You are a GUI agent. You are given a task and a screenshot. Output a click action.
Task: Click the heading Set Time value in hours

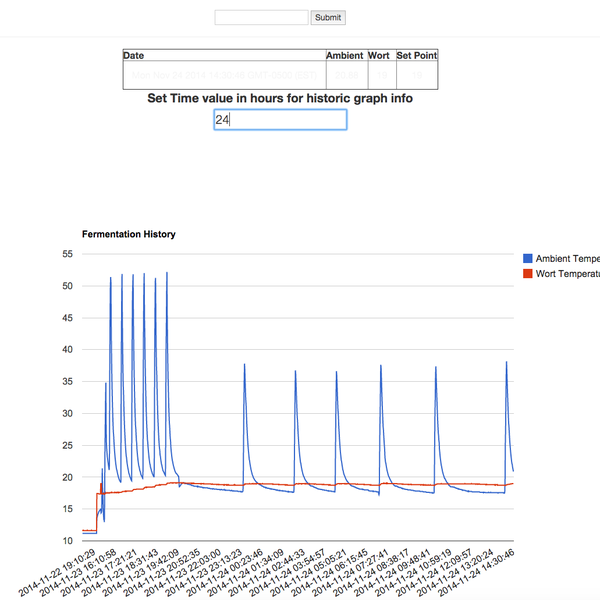click(x=280, y=98)
